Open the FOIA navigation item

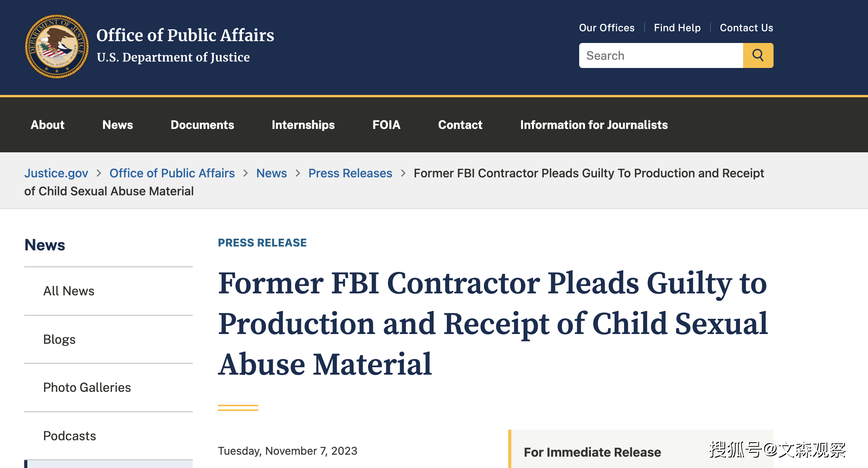tap(386, 125)
